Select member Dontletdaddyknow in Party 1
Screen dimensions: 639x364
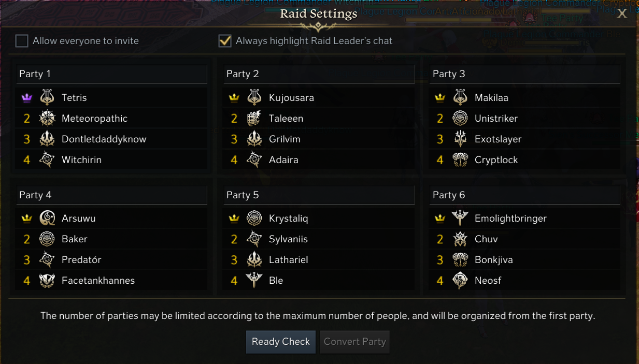[104, 139]
